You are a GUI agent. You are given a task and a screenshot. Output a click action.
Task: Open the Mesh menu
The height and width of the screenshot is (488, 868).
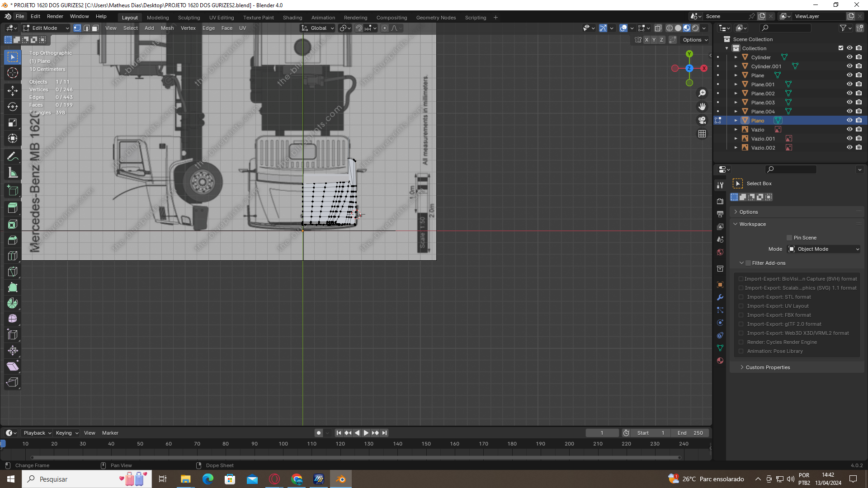point(167,28)
